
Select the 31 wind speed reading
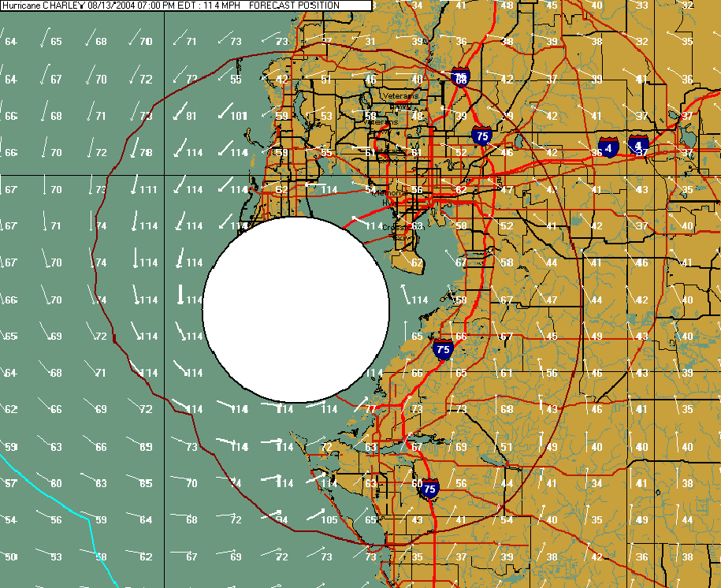(370, 42)
